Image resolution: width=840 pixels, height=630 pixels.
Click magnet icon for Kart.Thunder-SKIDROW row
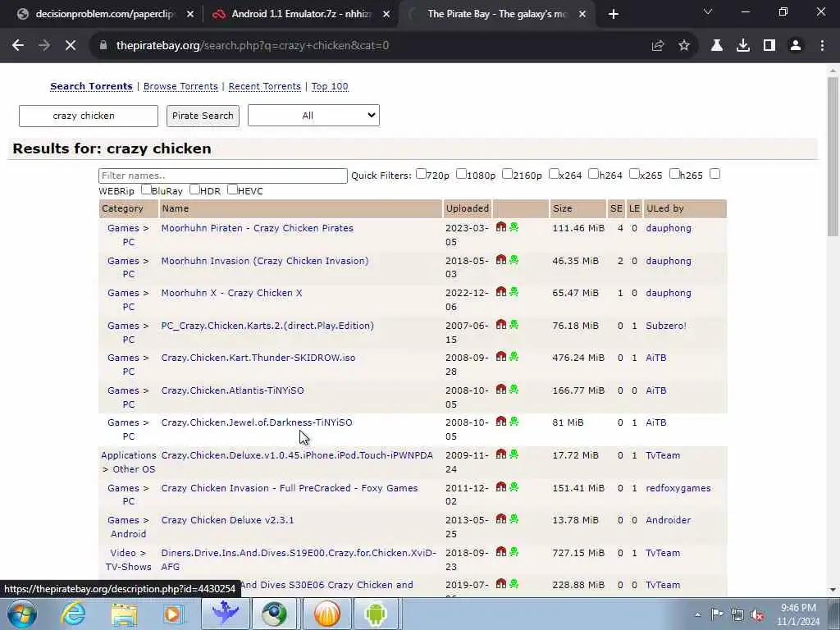pos(501,356)
